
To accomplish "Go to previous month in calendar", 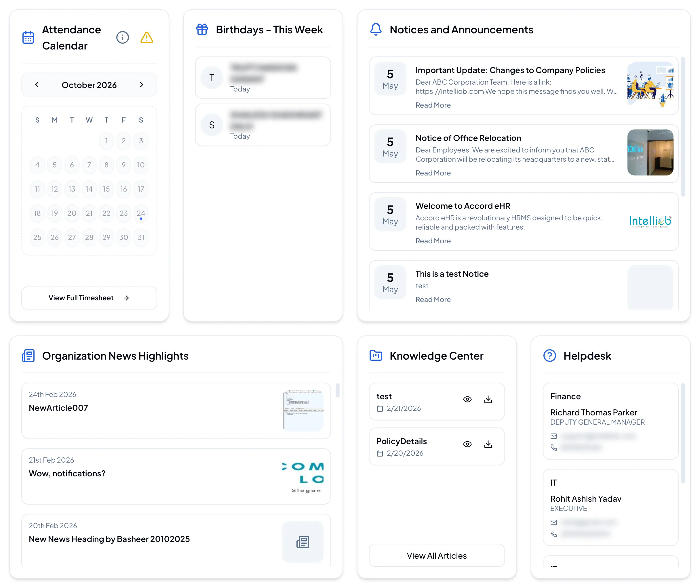I will pyautogui.click(x=37, y=85).
